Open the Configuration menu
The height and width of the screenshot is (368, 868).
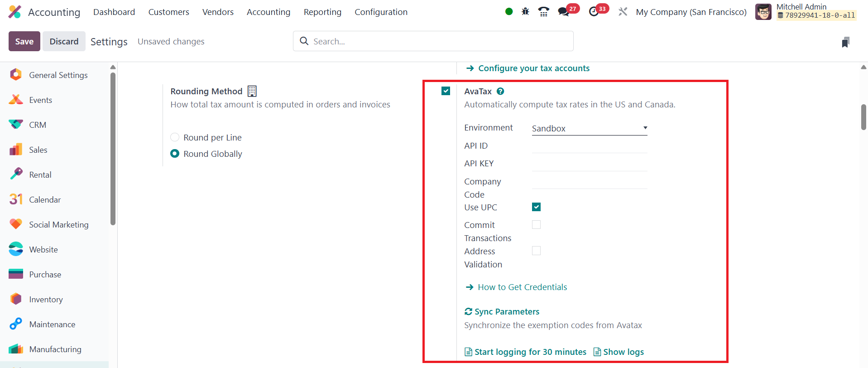tap(381, 12)
